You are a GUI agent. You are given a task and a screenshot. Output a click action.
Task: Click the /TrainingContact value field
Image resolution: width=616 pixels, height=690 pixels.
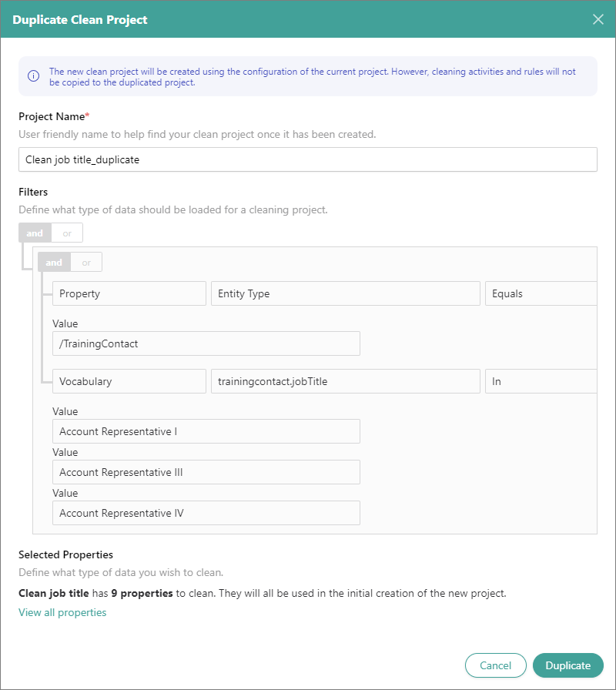click(x=206, y=343)
